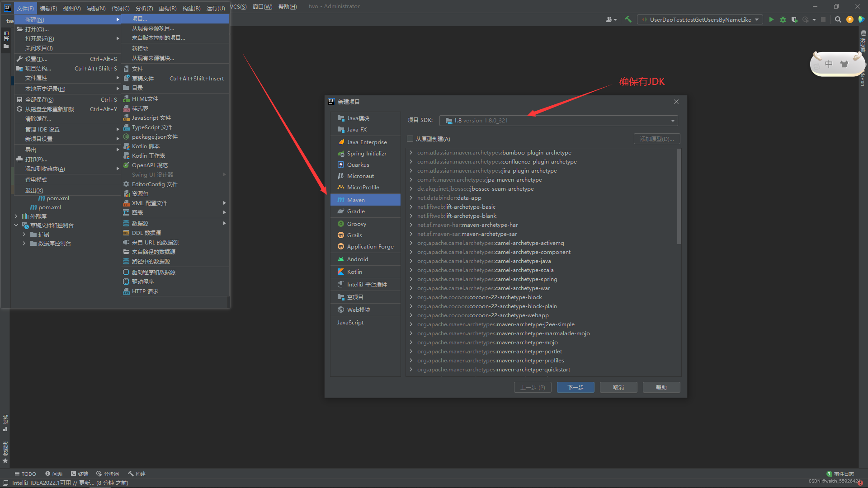
Task: Click 项目... in the New submenu
Action: point(175,19)
